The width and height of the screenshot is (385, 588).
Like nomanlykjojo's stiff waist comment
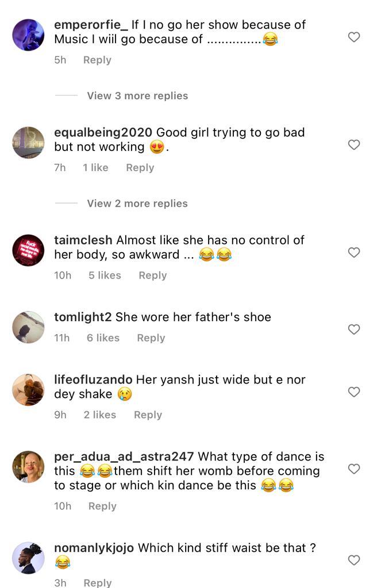pos(355,560)
